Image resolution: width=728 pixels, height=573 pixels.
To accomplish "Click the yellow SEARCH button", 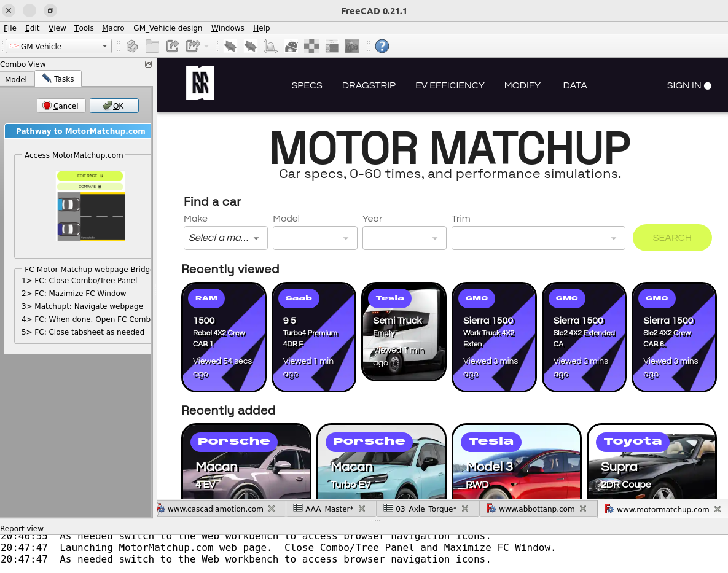I will [671, 238].
